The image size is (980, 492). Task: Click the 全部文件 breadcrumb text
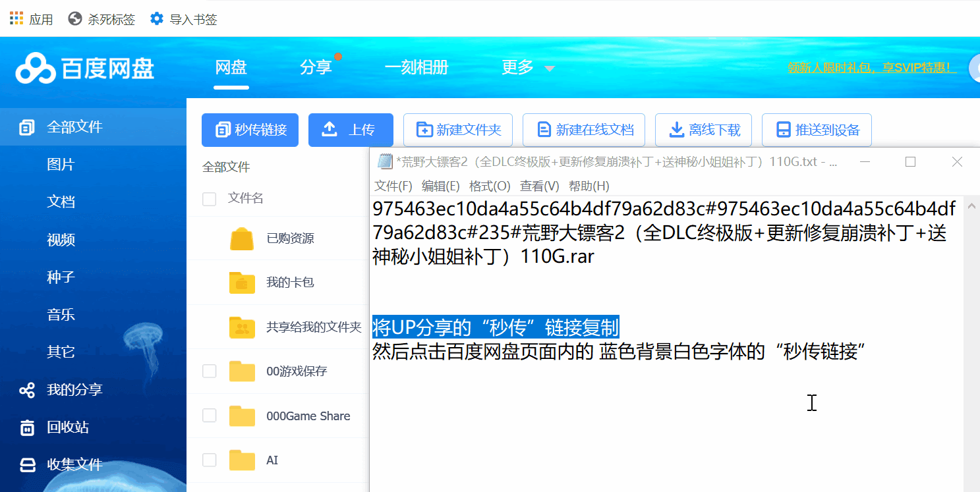226,167
